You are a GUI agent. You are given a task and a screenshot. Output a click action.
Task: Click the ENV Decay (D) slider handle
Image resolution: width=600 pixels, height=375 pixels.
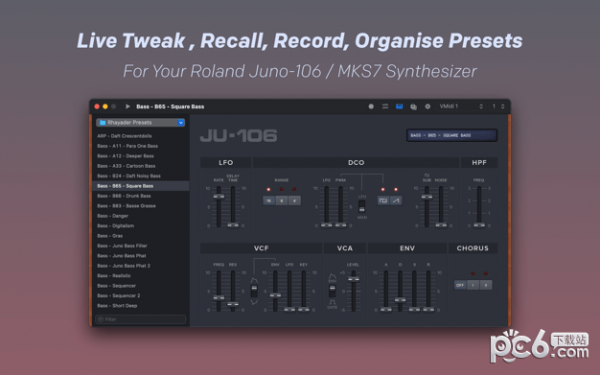(400, 300)
